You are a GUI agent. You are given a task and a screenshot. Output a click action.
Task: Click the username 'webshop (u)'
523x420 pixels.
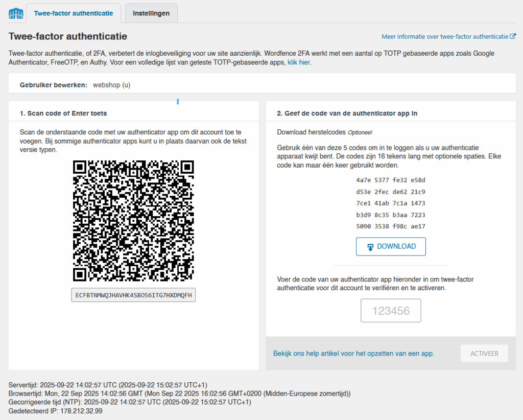pos(111,85)
